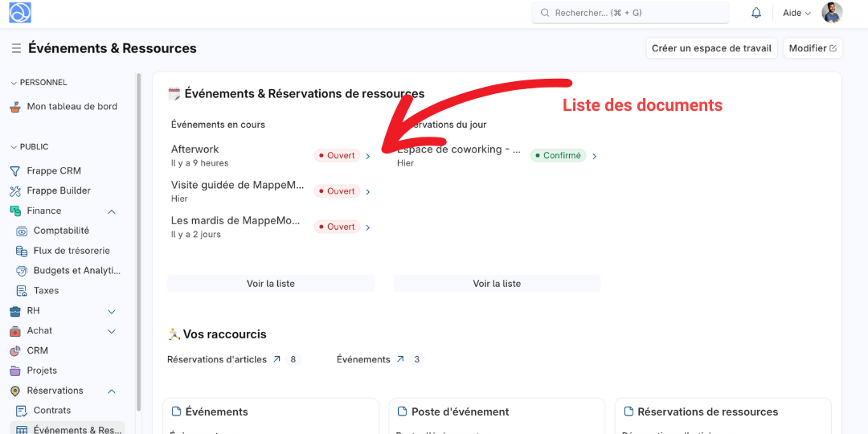
Task: Click the Achat icon
Action: click(15, 331)
